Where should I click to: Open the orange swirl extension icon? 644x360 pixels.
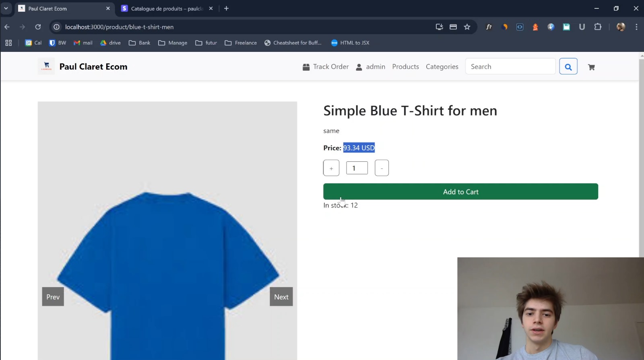504,27
